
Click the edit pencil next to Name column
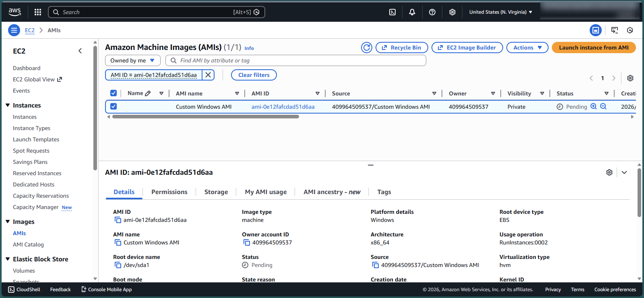(148, 93)
